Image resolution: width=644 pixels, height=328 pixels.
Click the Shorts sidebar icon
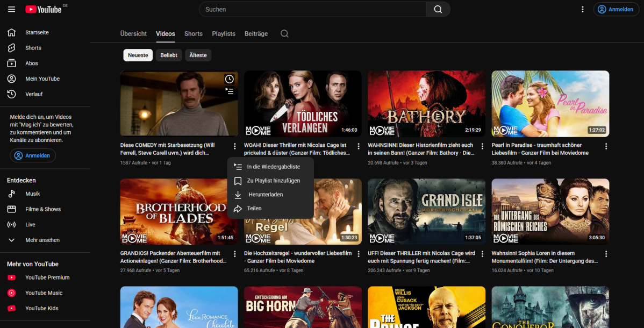(x=11, y=48)
